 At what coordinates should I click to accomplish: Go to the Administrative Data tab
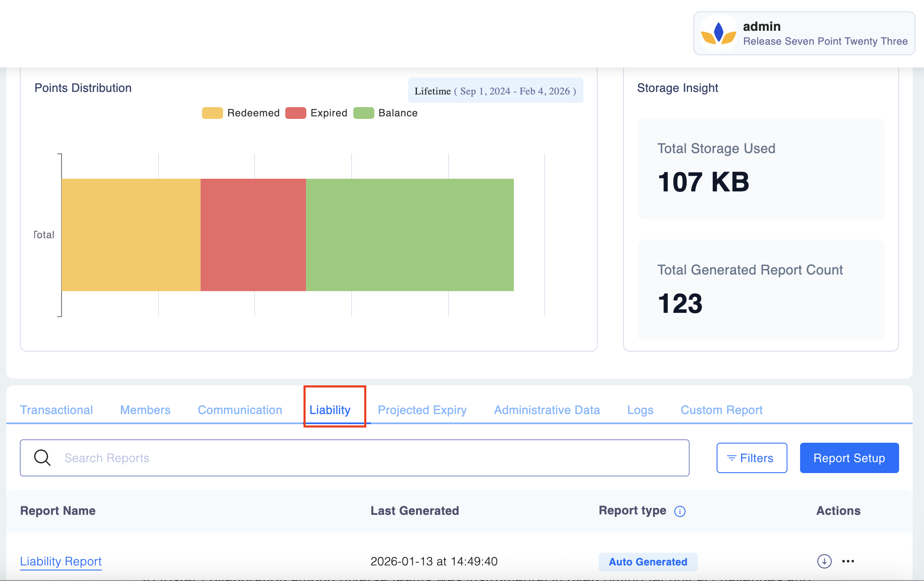pyautogui.click(x=547, y=410)
